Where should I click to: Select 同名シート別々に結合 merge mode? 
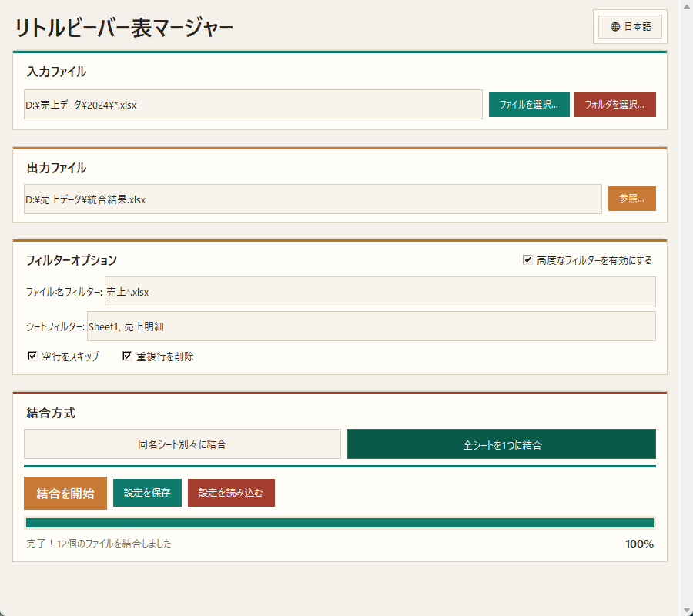click(182, 444)
